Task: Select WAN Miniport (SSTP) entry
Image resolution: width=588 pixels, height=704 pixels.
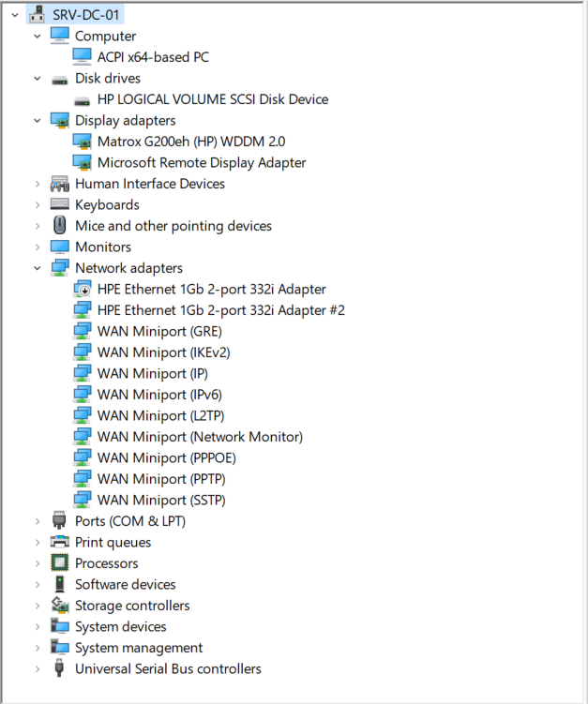Action: click(161, 501)
